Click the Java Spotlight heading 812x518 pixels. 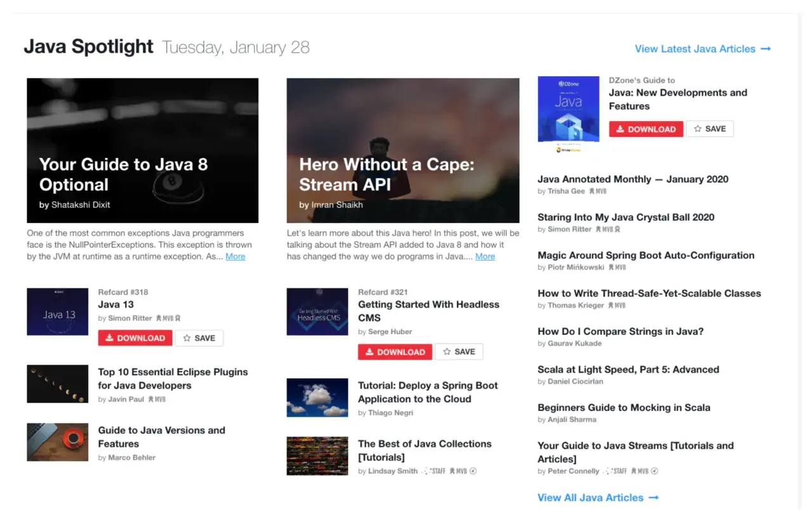click(88, 46)
